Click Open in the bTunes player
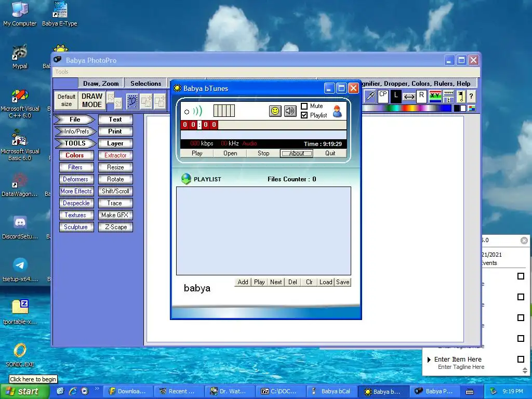532x399 pixels. 230,153
